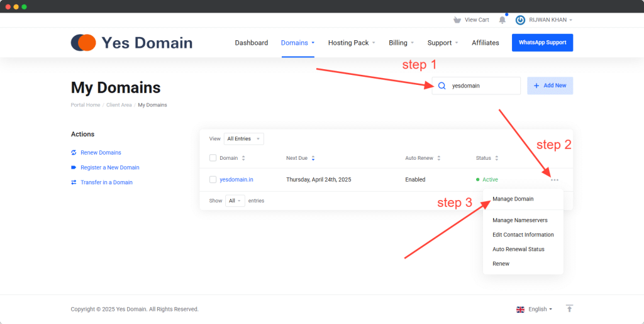Click the Transfer in a Domain link

point(106,182)
